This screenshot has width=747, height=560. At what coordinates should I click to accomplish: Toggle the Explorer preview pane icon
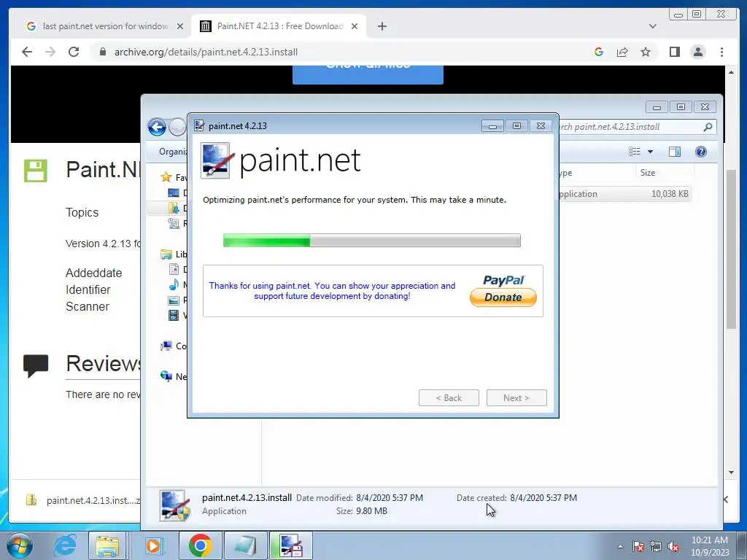(675, 152)
